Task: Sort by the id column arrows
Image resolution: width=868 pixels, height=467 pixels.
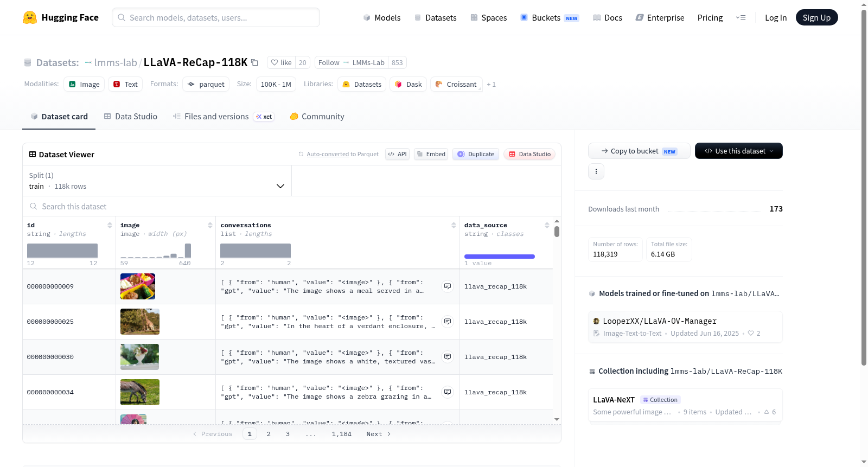Action: [110, 225]
